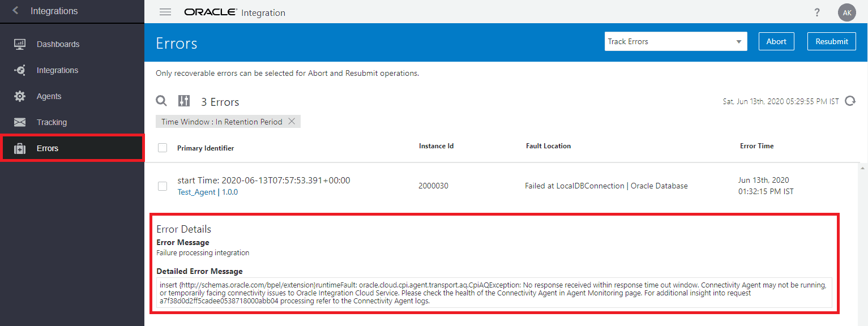This screenshot has width=868, height=326.
Task: Select the Test_Agent error row checkbox
Action: point(163,186)
